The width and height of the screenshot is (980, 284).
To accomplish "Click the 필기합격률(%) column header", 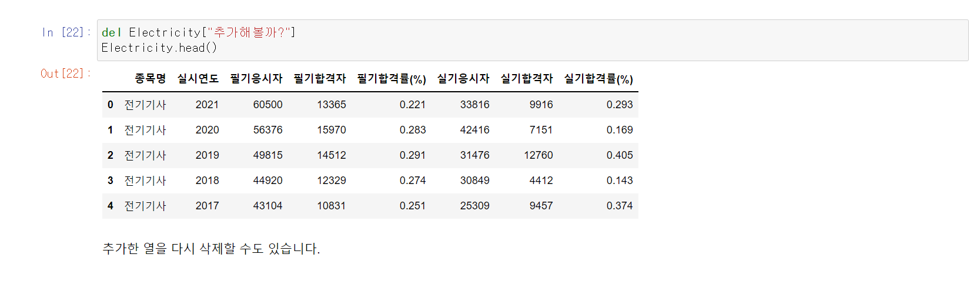I will pyautogui.click(x=392, y=79).
